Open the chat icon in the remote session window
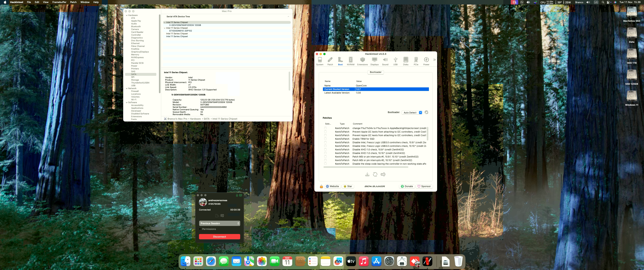This screenshot has height=270, width=644. (x=222, y=216)
